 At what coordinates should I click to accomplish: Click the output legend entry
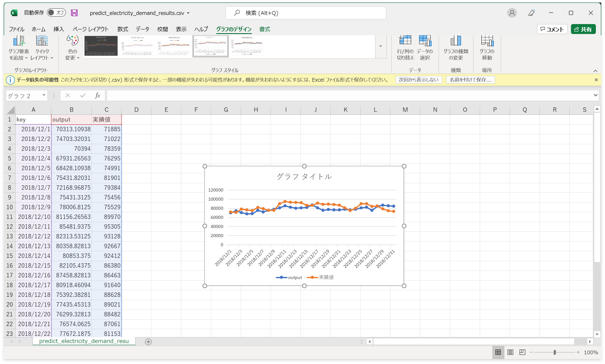(289, 277)
